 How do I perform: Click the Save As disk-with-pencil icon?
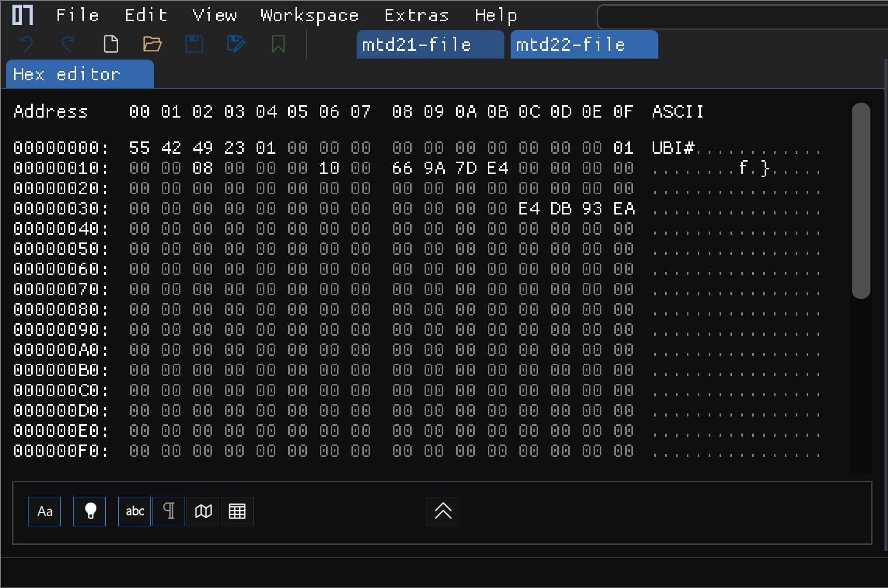tap(236, 44)
